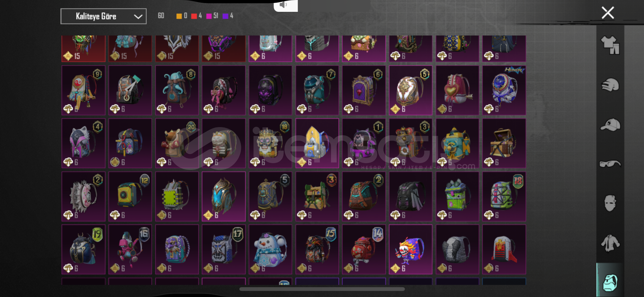Select the backpack category icon
Screen dimensions: 644x297
tap(610, 282)
